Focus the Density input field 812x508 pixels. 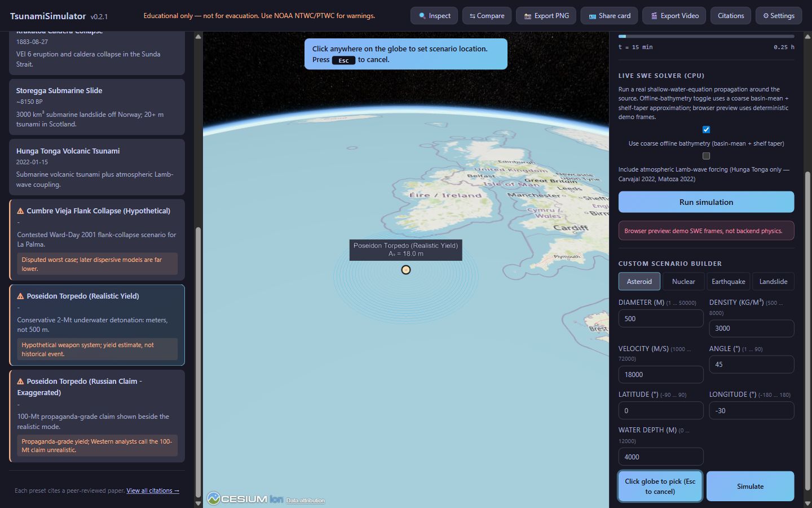point(752,329)
